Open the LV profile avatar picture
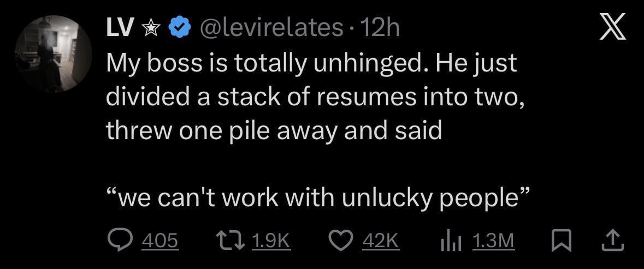This screenshot has height=269, width=644. point(53,53)
